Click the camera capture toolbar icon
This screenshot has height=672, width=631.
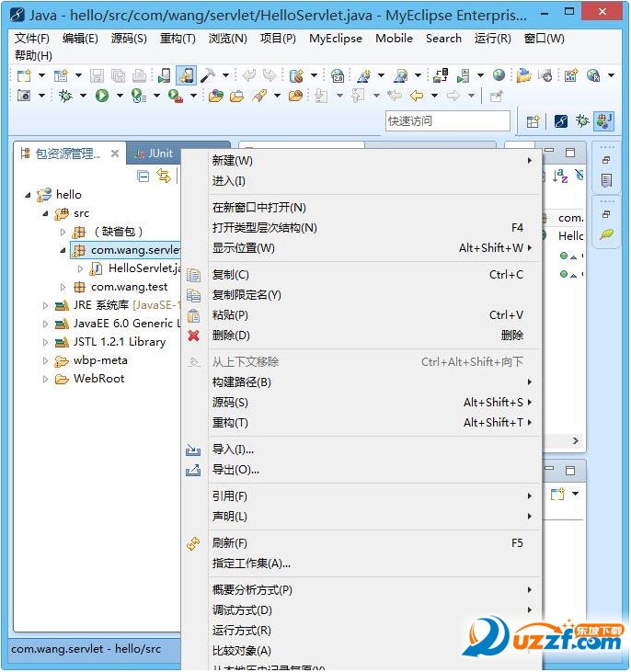24,96
